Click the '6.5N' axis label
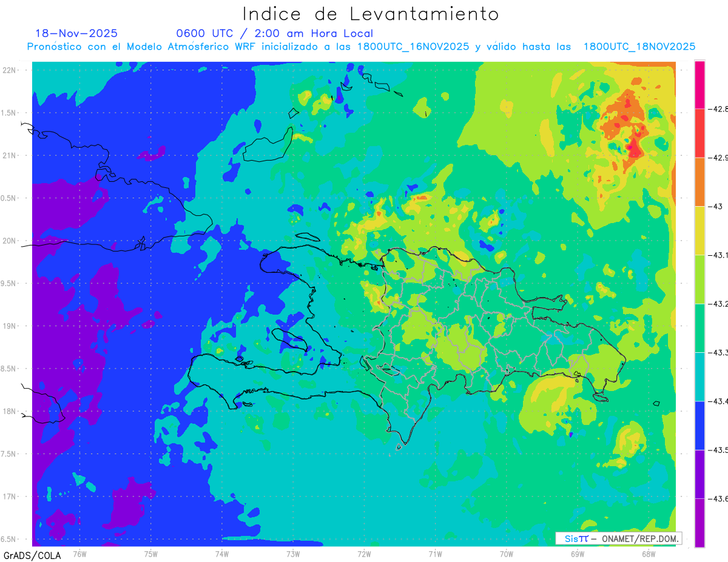728x562 pixels. click(9, 539)
